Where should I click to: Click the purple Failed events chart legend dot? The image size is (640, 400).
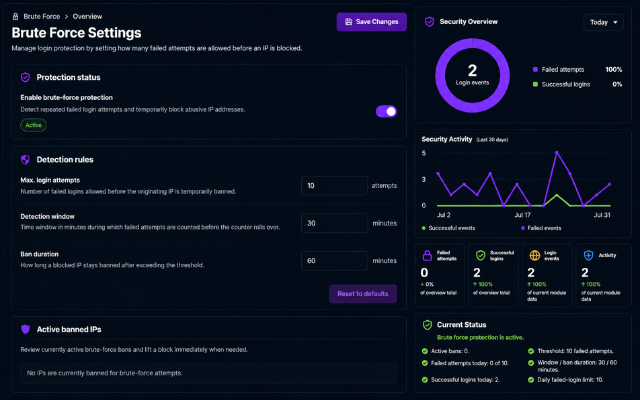(x=523, y=228)
